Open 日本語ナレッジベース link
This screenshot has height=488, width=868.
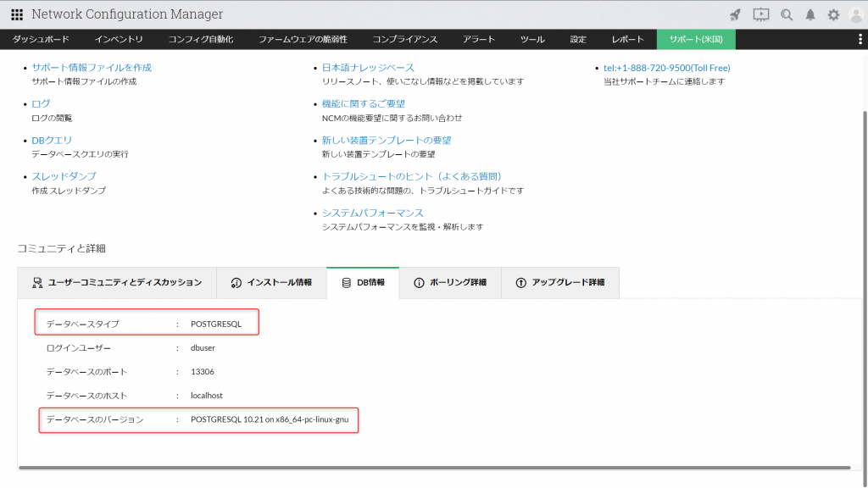(x=368, y=68)
